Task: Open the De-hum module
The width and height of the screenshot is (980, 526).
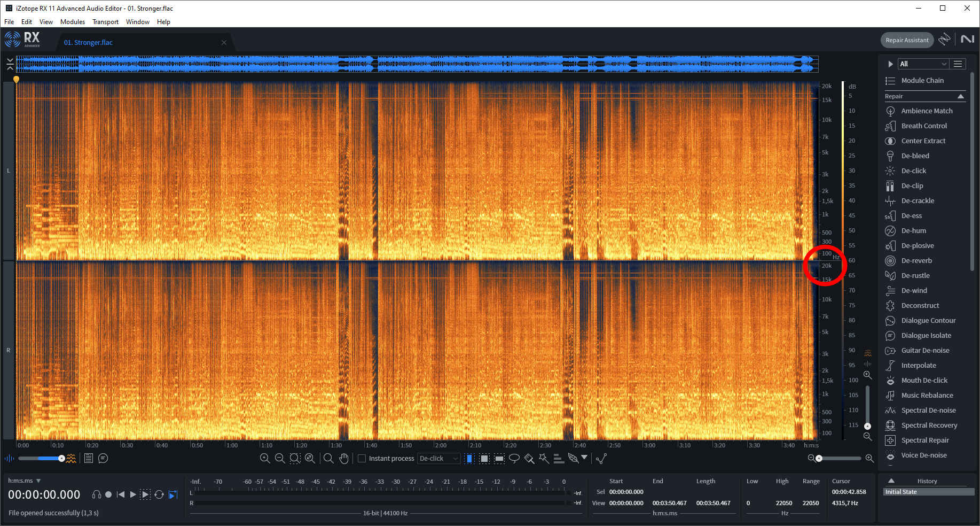Action: [913, 230]
